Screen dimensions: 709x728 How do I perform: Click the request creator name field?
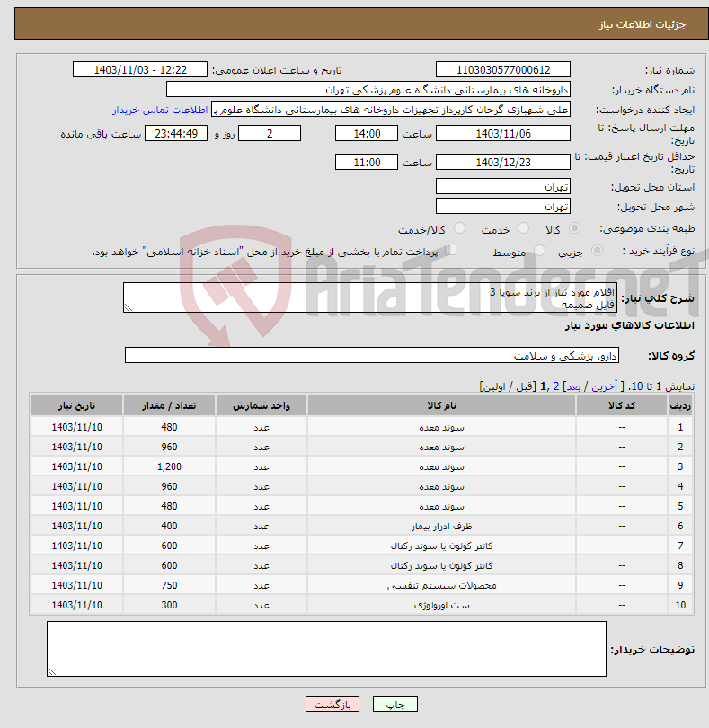tap(391, 110)
